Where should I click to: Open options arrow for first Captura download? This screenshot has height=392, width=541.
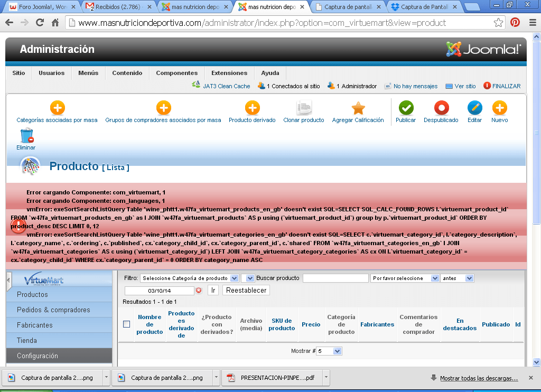106,378
